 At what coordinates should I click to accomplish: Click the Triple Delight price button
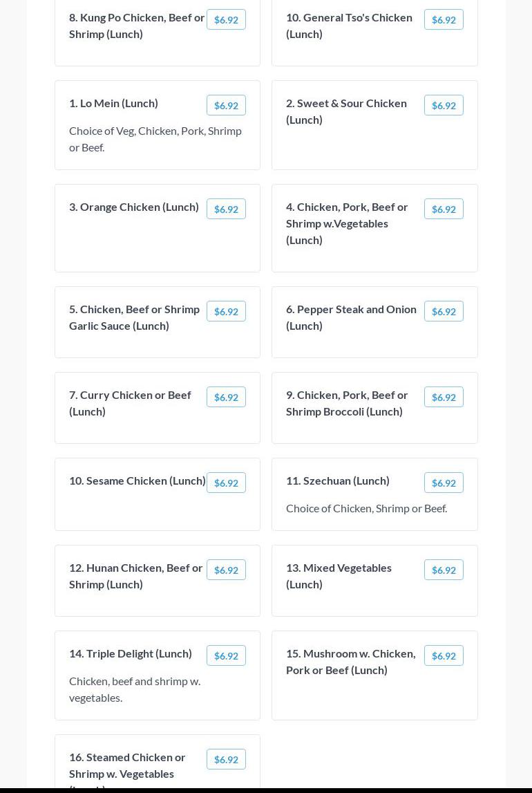pos(226,655)
